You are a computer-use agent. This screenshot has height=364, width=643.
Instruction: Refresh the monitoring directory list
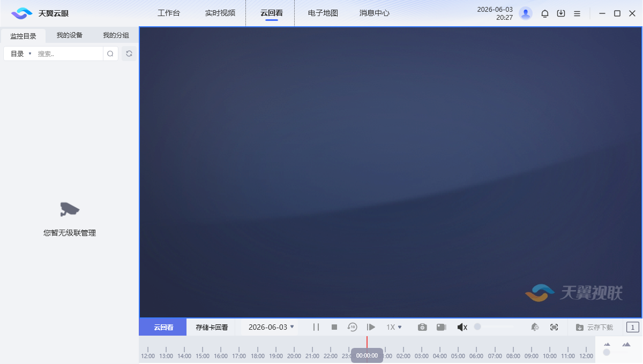[129, 54]
